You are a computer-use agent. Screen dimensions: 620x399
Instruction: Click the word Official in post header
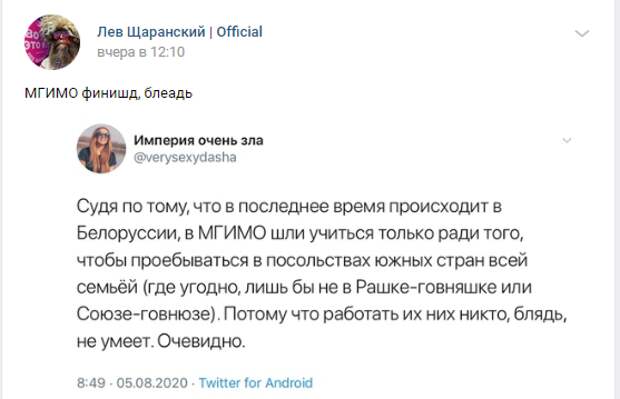point(239,32)
